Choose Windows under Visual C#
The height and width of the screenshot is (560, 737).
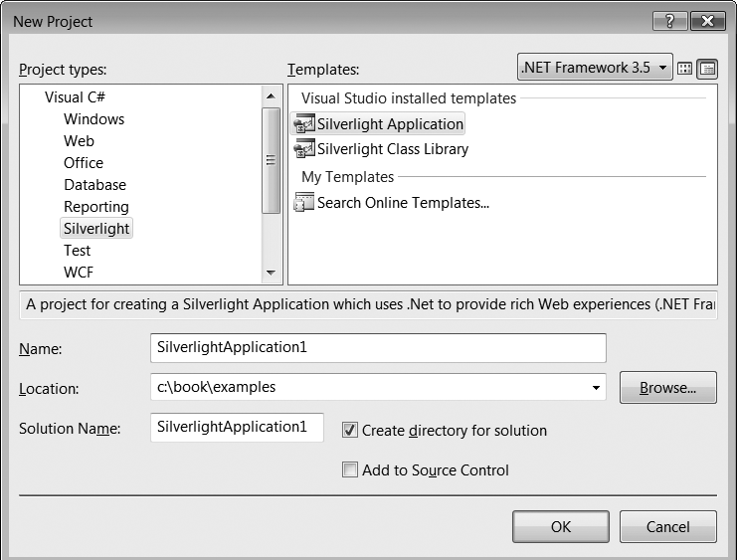(94, 119)
